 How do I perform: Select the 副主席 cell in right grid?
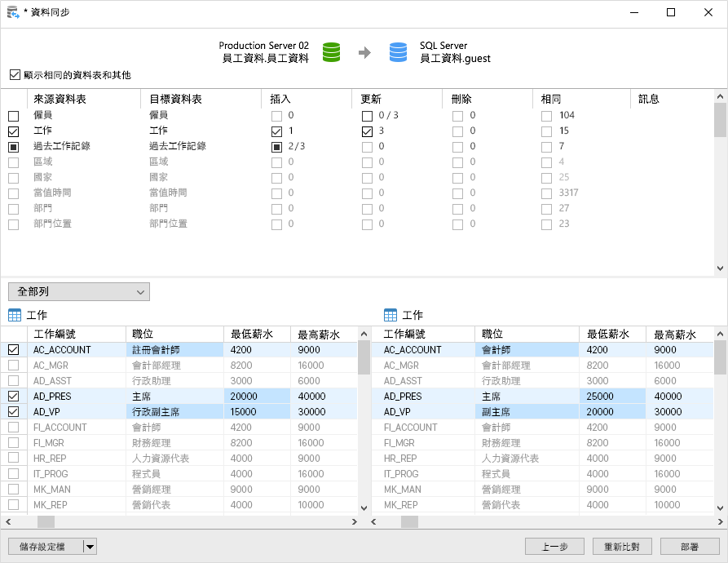click(x=527, y=411)
